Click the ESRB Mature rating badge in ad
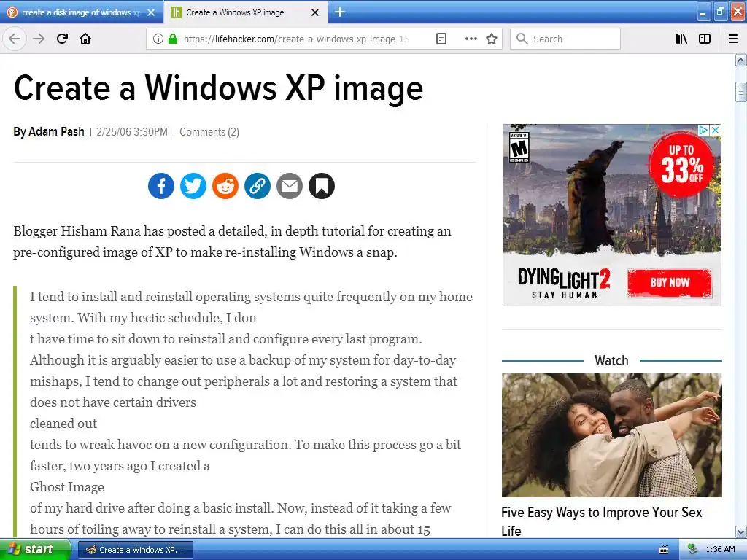This screenshot has height=560, width=747. (x=519, y=147)
